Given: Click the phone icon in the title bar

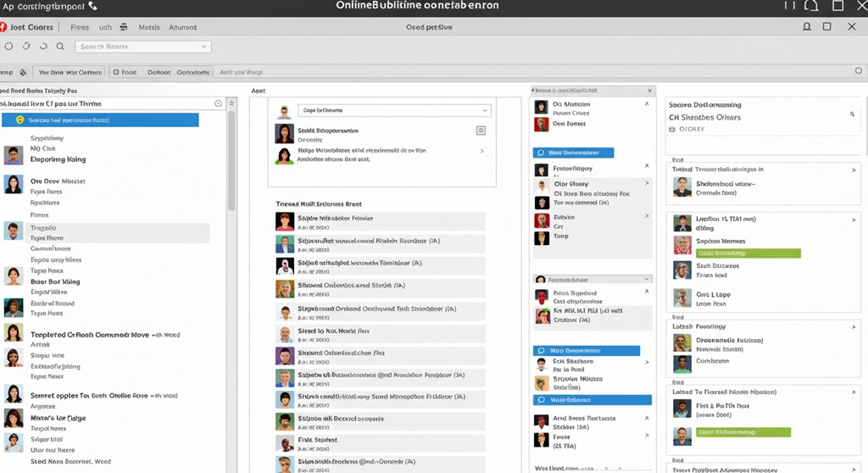Looking at the screenshot, I should click(92, 6).
